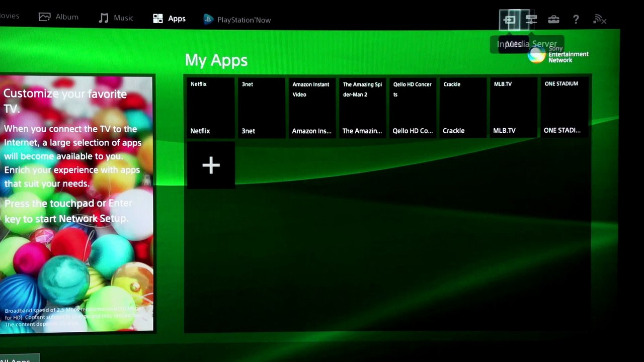644x362 pixels.
Task: Open the Media Server icon
Action: click(x=531, y=20)
